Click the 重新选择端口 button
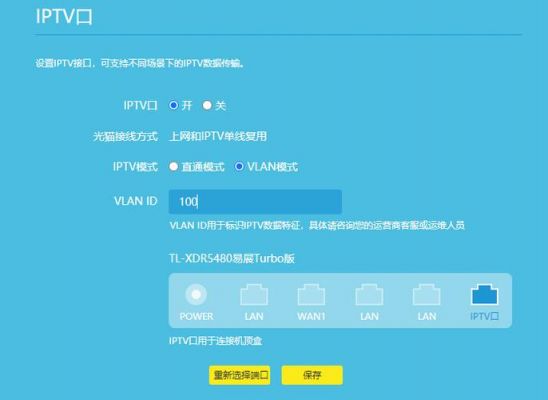The height and width of the screenshot is (400, 548). (240, 375)
